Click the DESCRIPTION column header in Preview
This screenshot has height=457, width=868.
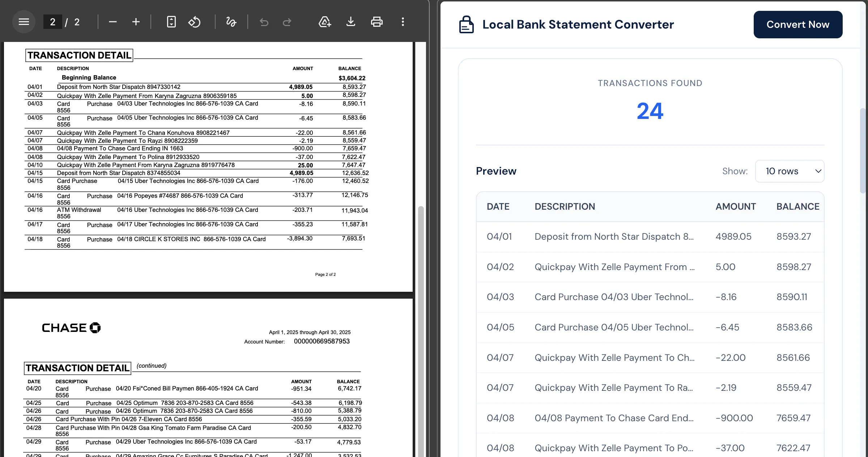click(x=565, y=206)
